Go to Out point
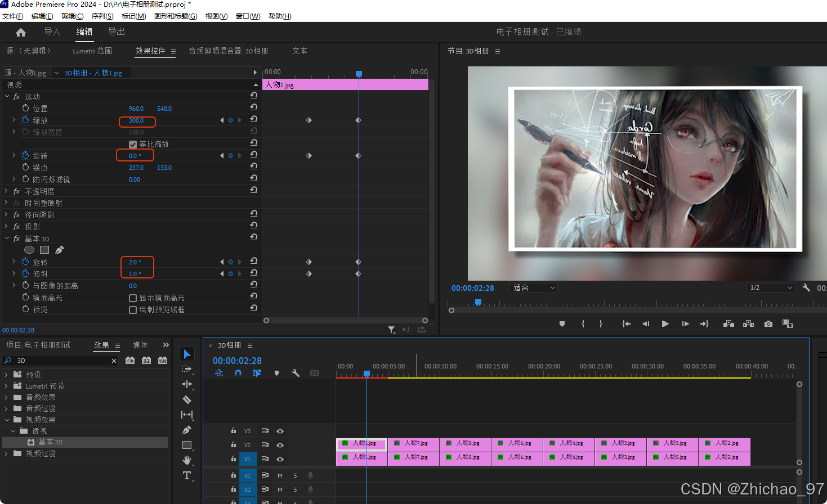Screen dimensions: 827x504 (704, 324)
